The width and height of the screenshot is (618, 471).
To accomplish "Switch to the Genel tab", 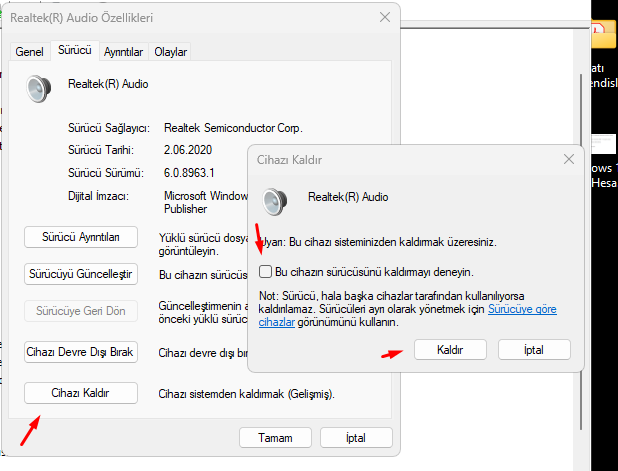I will (x=30, y=52).
